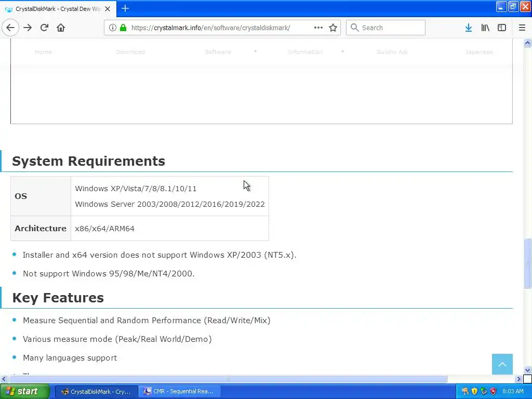The width and height of the screenshot is (532, 399).
Task: Click the back-to-top arrow button
Action: (x=502, y=364)
